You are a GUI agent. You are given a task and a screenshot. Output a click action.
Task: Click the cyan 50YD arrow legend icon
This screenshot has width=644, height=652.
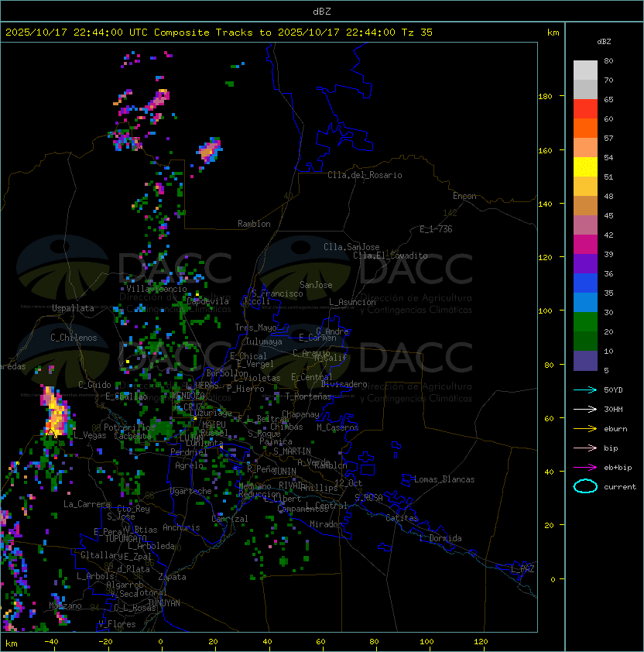[585, 390]
